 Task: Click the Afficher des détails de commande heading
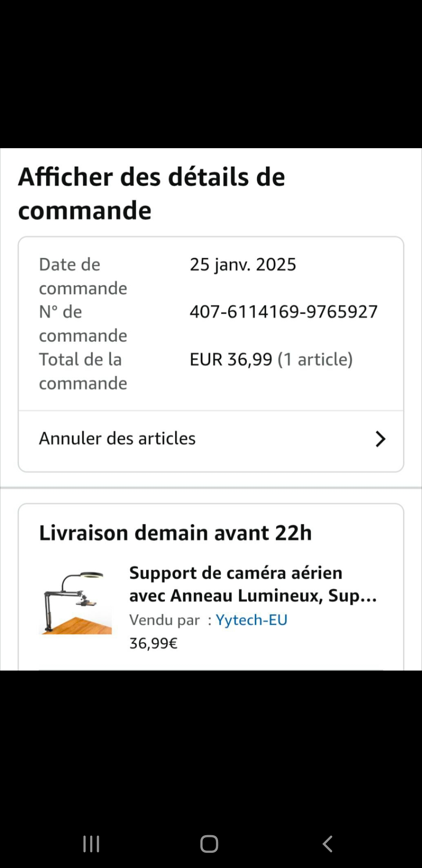(x=152, y=194)
